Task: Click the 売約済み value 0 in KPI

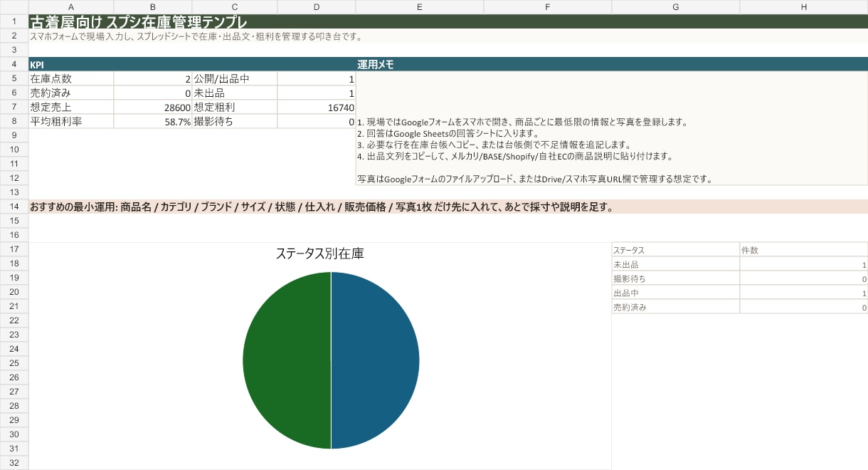Action: 153,93
